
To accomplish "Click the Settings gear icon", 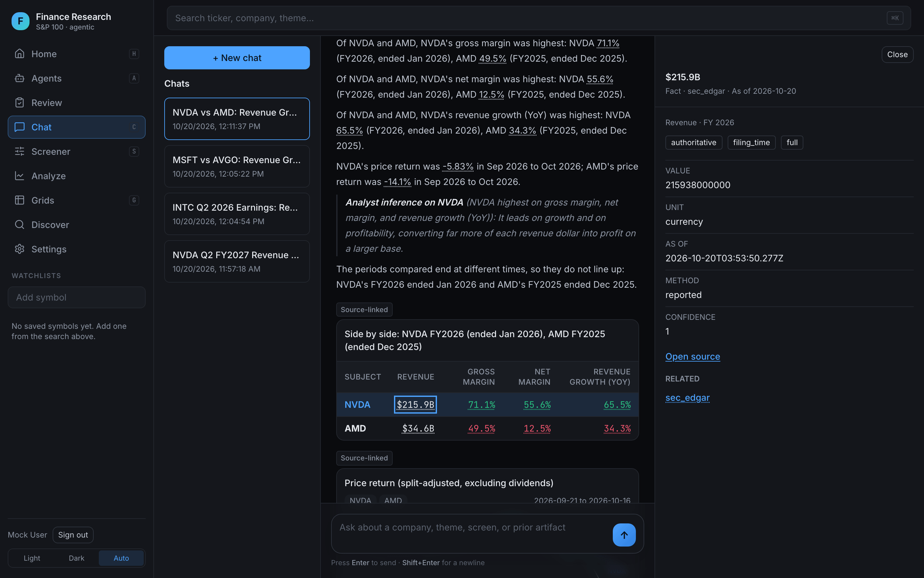I will tap(20, 249).
